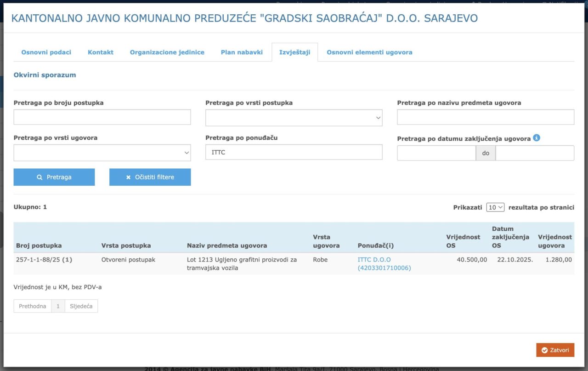Change results per page dropdown from 10
This screenshot has width=588, height=371.
coord(495,207)
